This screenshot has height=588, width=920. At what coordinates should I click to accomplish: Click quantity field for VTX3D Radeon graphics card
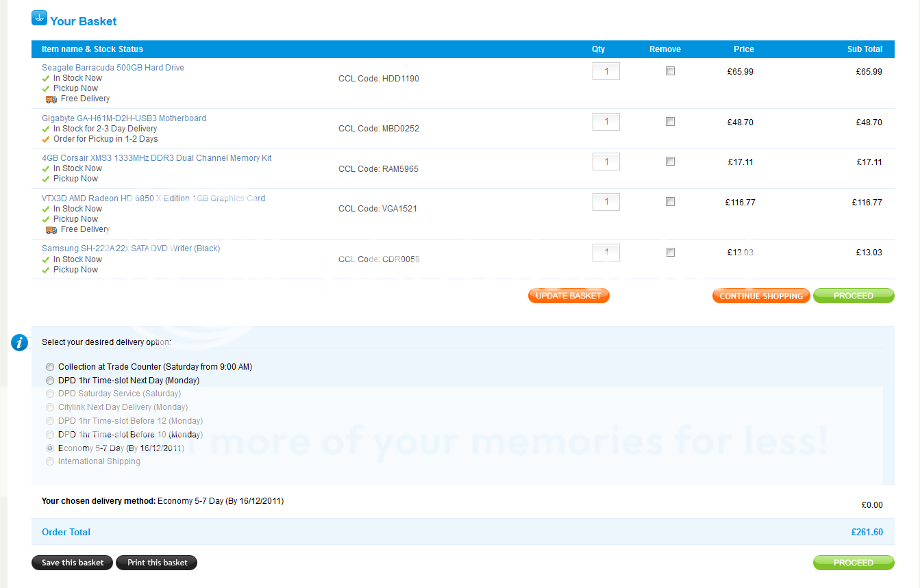point(606,202)
